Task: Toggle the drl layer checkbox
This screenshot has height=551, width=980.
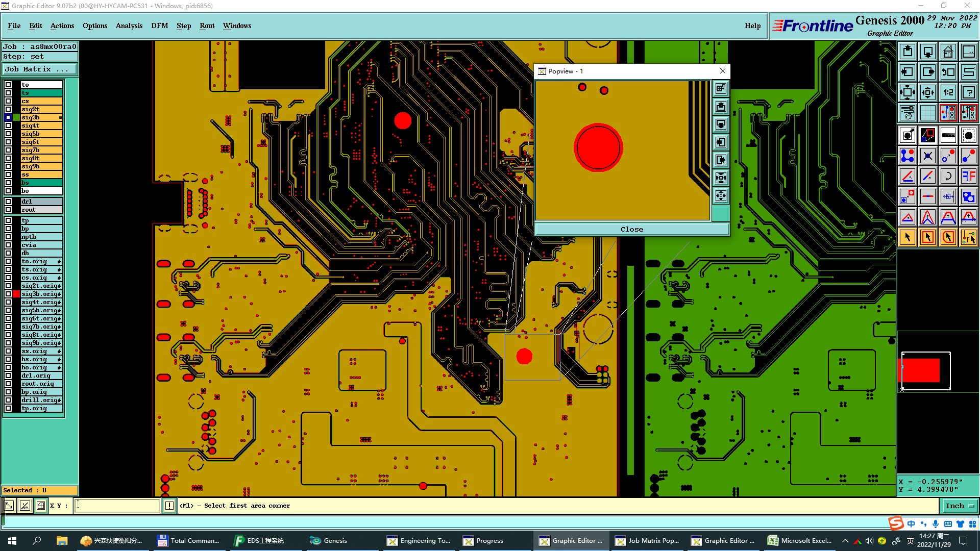Action: tap(8, 202)
